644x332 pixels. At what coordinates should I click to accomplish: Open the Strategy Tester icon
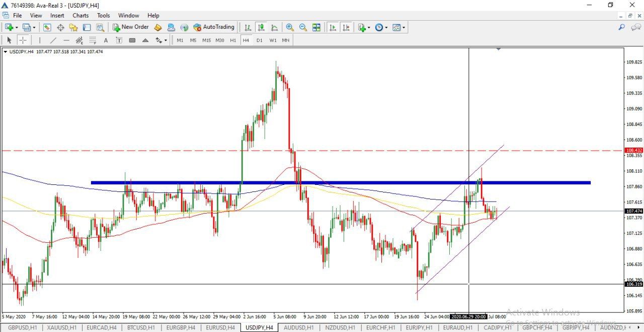click(x=100, y=27)
